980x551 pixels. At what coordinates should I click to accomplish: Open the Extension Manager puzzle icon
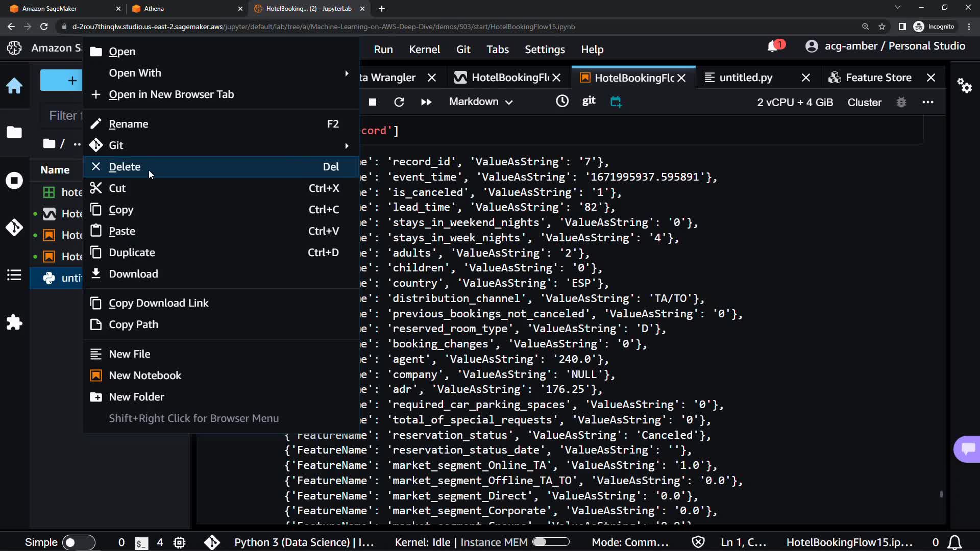point(14,322)
